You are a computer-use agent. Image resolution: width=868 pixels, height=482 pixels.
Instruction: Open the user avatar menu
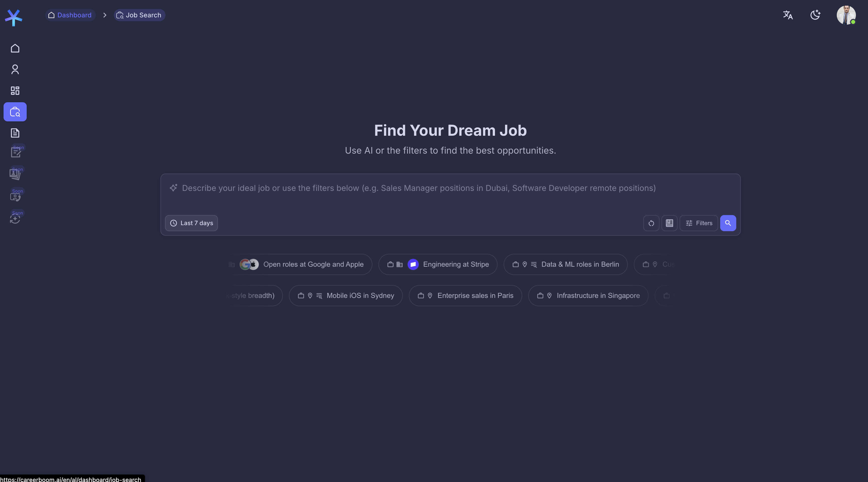tap(846, 15)
